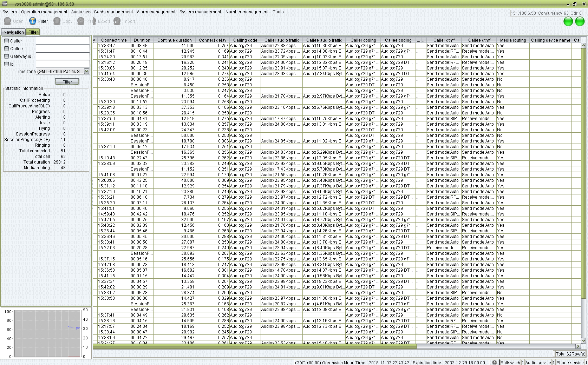Viewport: 588px width, 365px height.
Task: Check the Gateway id filter option
Action: [x=6, y=56]
